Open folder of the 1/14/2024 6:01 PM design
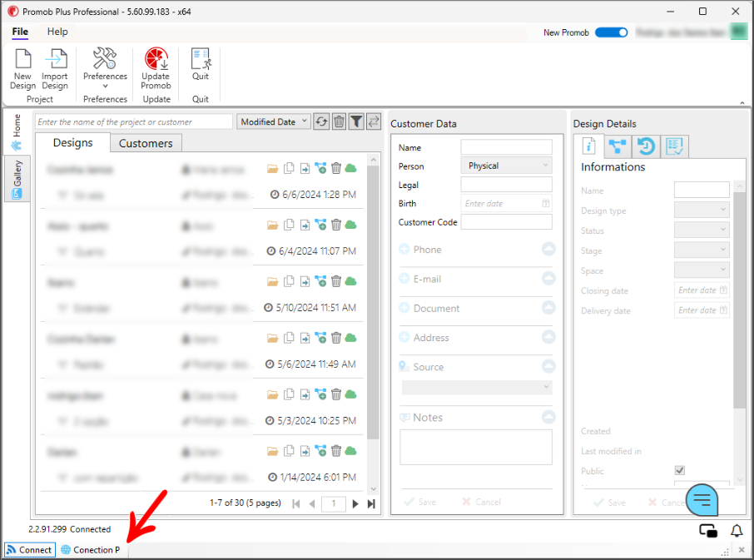754x560 pixels. point(273,451)
